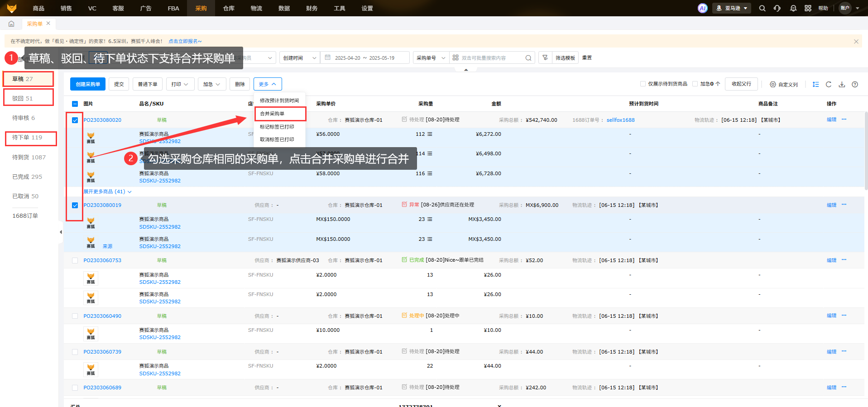Viewport: 868px width, 407px height.
Task: Open the notifications bell
Action: 793,8
